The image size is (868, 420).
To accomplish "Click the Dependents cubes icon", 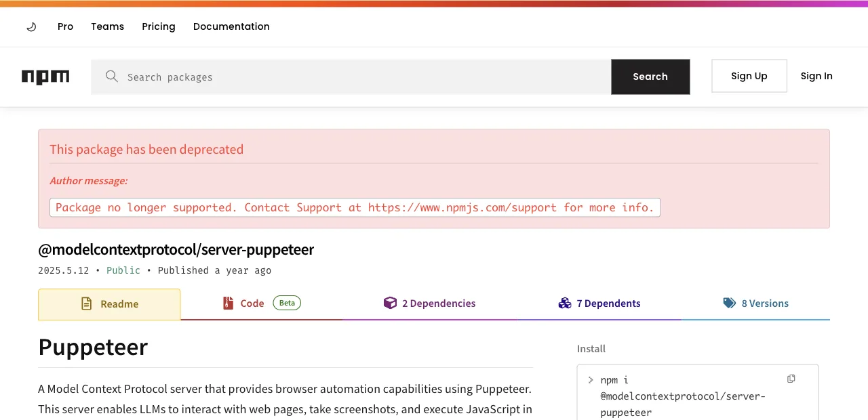I will pos(565,303).
